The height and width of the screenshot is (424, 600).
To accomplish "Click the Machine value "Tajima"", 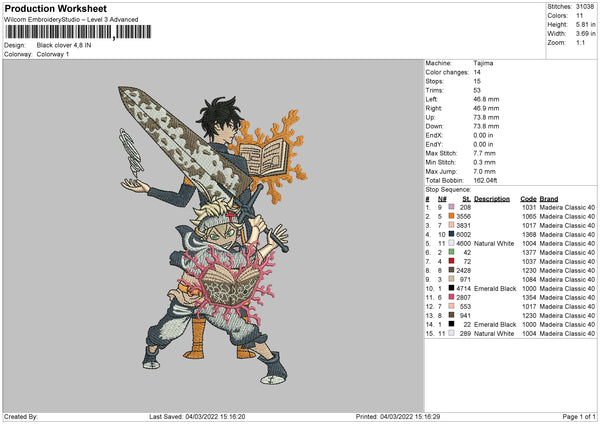I will (x=483, y=63).
